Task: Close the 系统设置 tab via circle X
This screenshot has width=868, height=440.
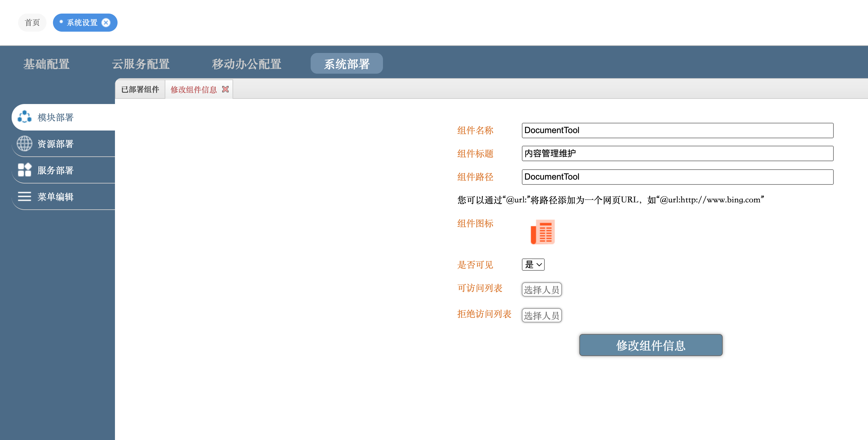Action: pos(106,23)
